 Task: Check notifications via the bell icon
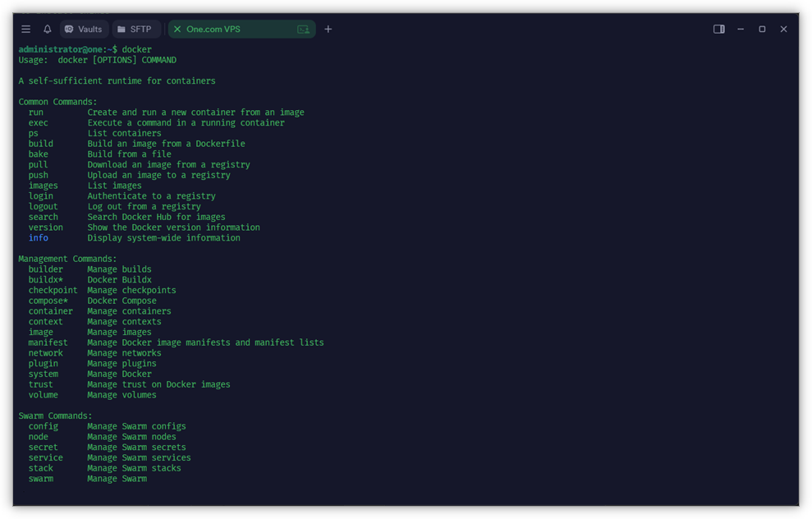[x=48, y=29]
